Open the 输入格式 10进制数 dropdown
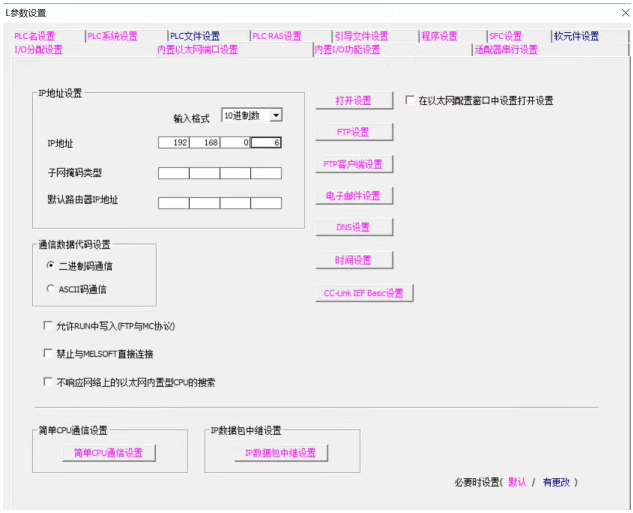 click(x=275, y=115)
